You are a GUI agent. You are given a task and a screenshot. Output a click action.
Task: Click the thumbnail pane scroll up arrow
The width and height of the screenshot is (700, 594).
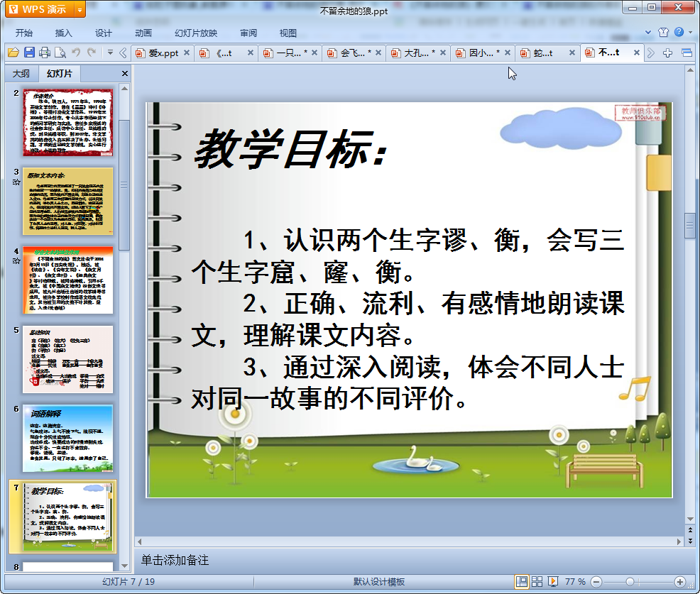point(124,89)
